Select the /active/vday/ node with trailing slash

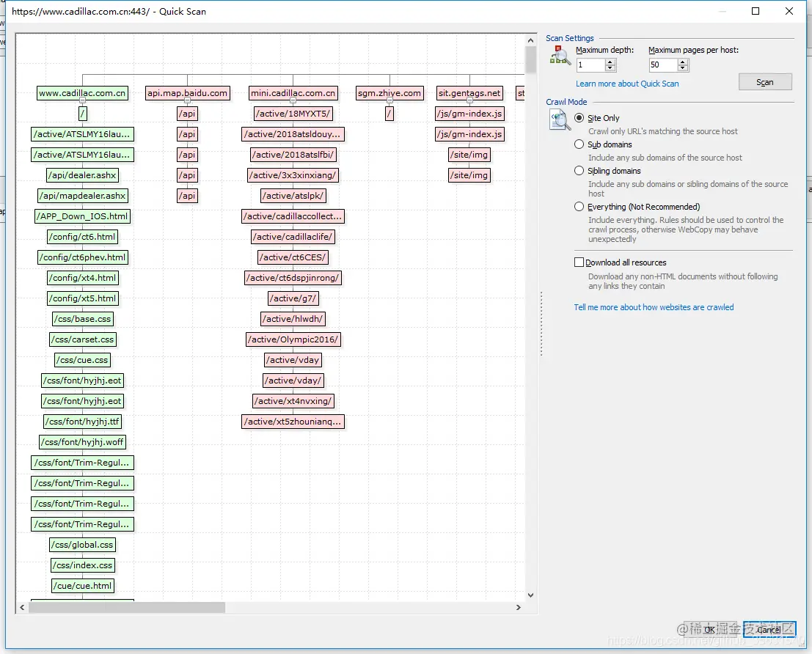(x=293, y=380)
